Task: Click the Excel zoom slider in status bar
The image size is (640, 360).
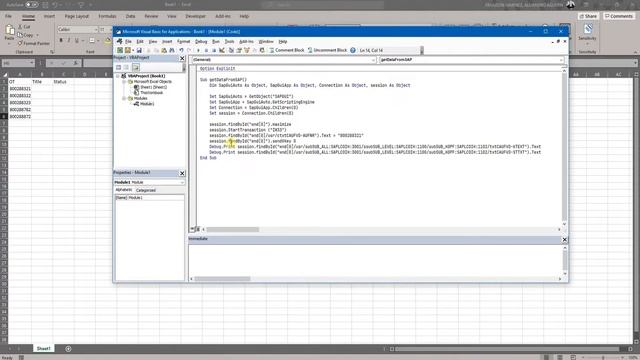Action: [603, 358]
